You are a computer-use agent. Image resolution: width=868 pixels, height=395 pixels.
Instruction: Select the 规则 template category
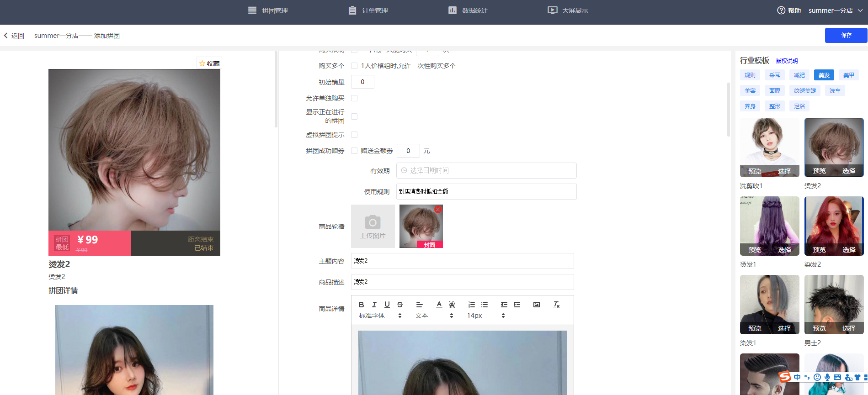(x=750, y=75)
